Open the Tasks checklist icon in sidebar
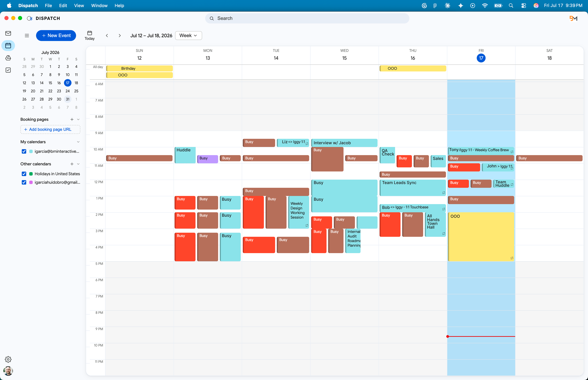This screenshot has height=380, width=588. pyautogui.click(x=8, y=70)
